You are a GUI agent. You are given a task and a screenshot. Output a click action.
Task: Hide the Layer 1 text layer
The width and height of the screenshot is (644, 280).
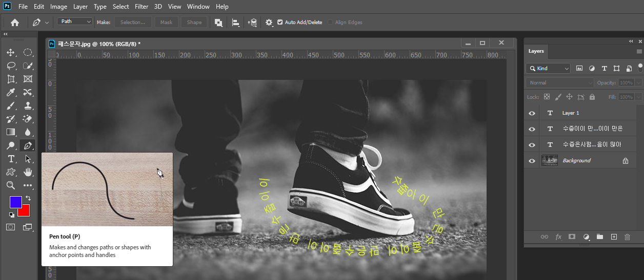[532, 113]
